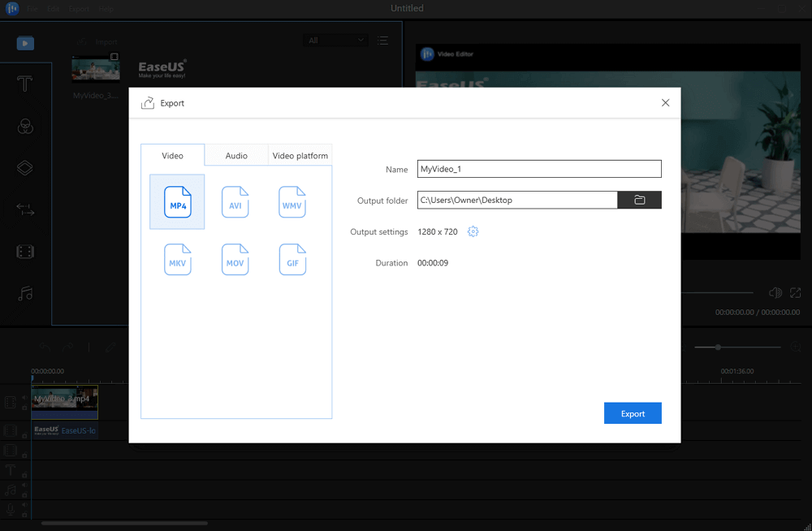The image size is (812, 531).
Task: Open output settings gear icon
Action: pyautogui.click(x=473, y=232)
